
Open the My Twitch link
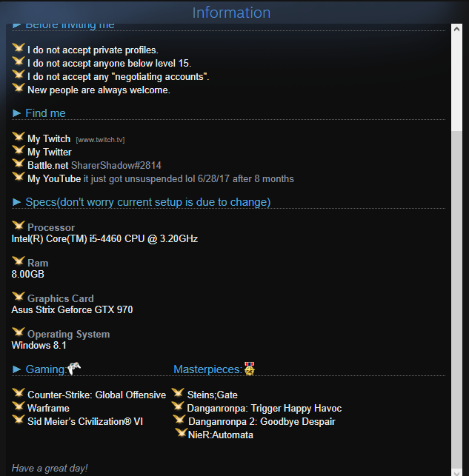click(x=49, y=139)
